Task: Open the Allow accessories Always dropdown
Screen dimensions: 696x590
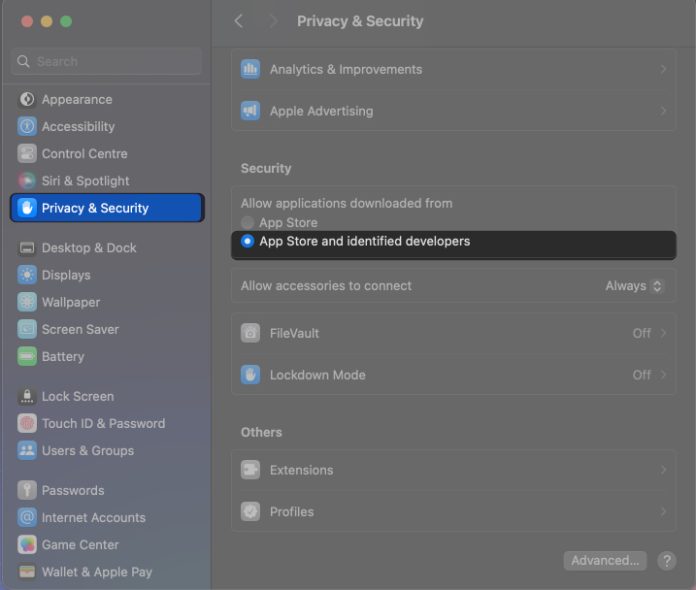Action: coord(634,286)
